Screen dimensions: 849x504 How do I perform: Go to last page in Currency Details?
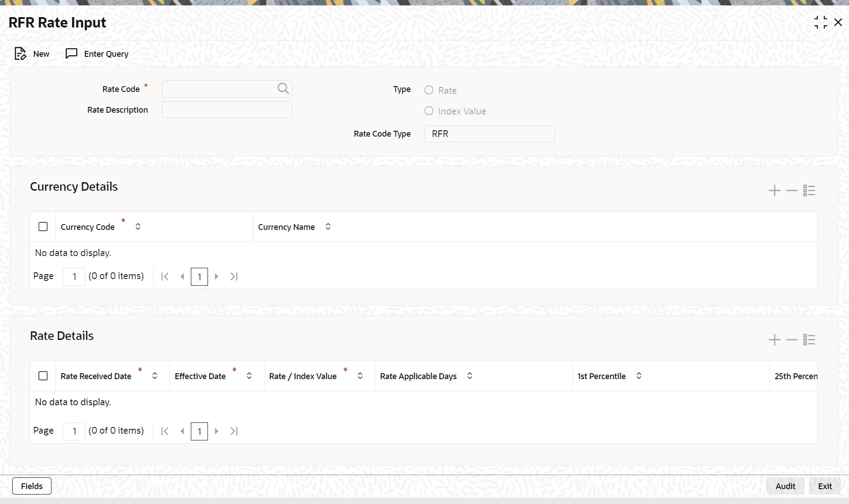pos(234,276)
